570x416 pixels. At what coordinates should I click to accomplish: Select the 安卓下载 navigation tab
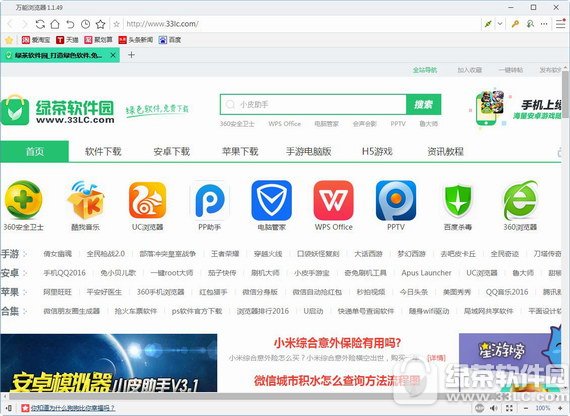[172, 151]
